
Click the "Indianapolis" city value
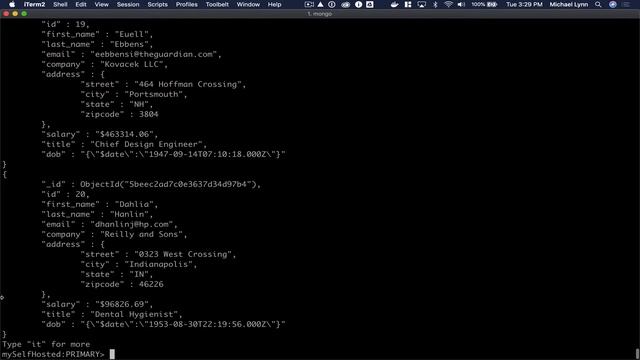158,264
